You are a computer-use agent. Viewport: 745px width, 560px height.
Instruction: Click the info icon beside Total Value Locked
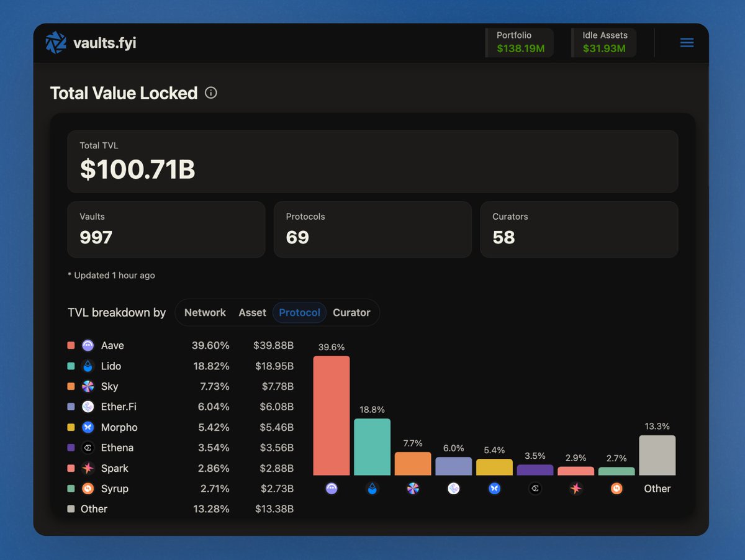point(210,93)
